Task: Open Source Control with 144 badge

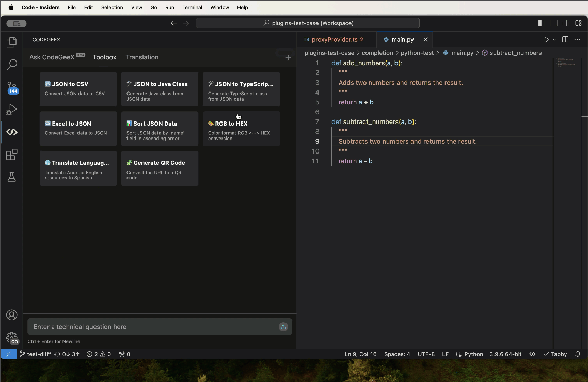Action: click(x=11, y=87)
